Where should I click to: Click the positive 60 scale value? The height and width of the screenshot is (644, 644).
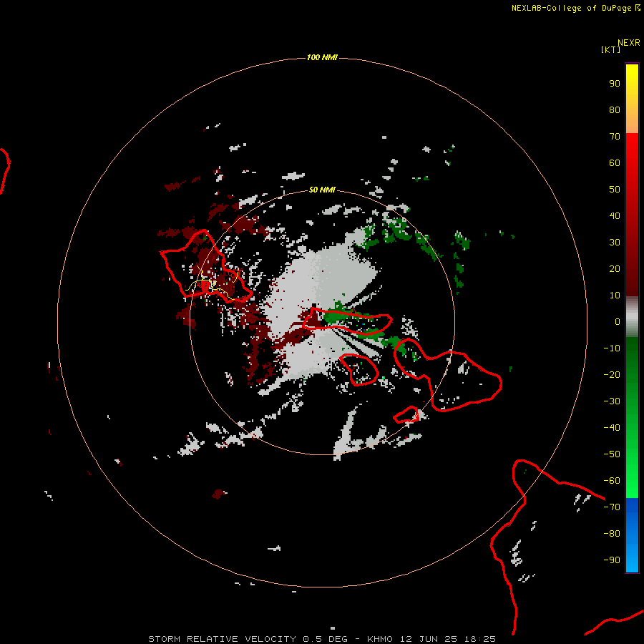(x=615, y=162)
